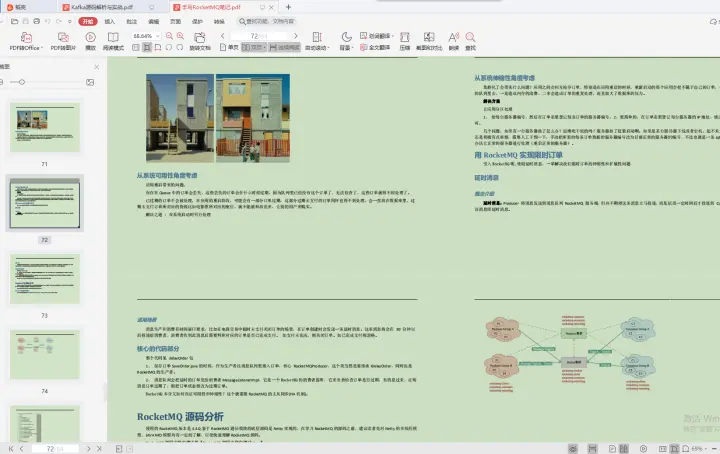The height and width of the screenshot is (454, 720).
Task: Open the 截图和对比 screenshot tool
Action: click(x=429, y=41)
